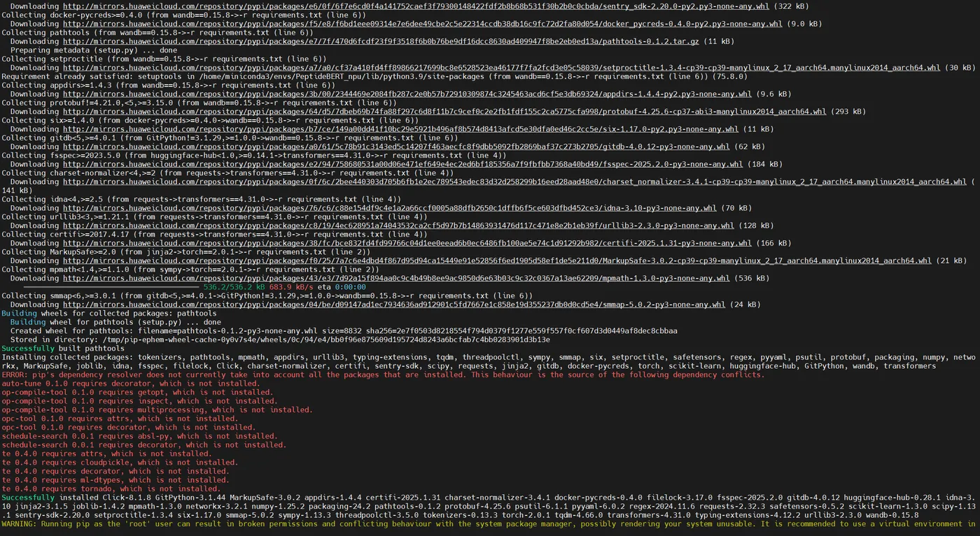Click the pip dependency resolver ERROR line
Screen dimensions: 980x536
(x=383, y=375)
